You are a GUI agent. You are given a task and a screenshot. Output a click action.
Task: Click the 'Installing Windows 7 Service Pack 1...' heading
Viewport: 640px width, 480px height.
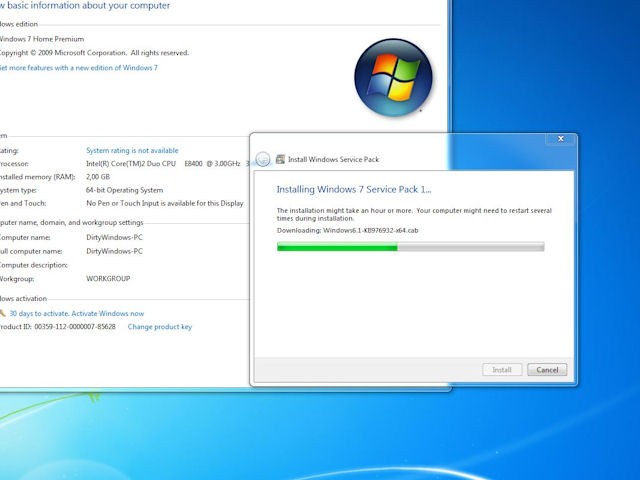coord(354,189)
